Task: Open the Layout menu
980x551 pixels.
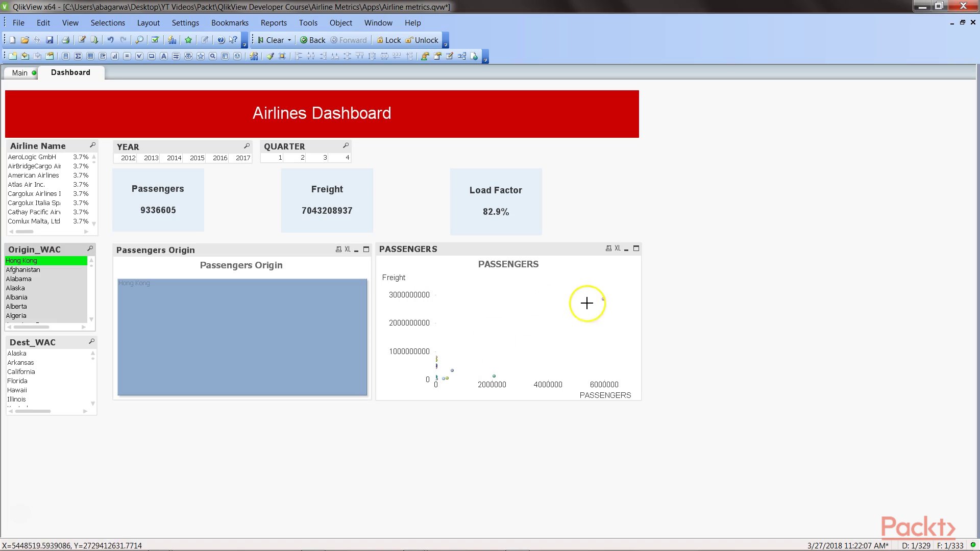Action: 148,23
